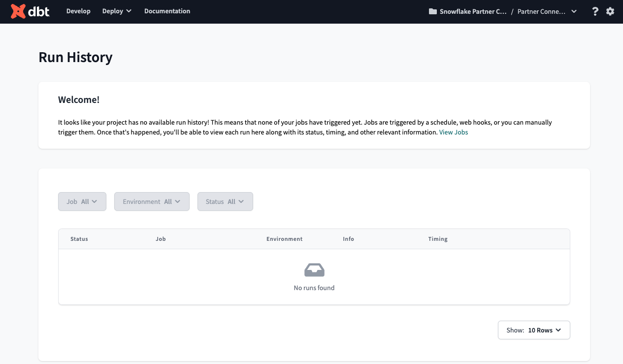623x364 pixels.
Task: Open the help question mark icon
Action: (595, 11)
